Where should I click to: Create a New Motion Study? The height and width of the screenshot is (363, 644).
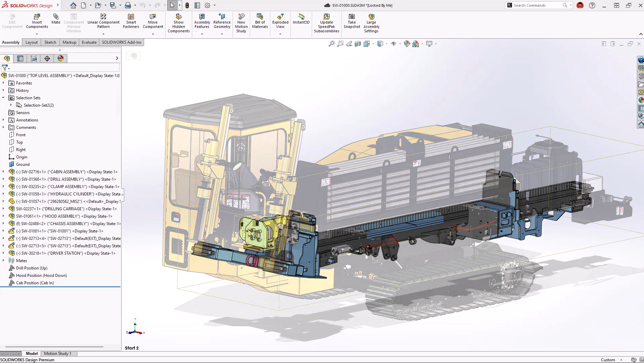[x=241, y=20]
